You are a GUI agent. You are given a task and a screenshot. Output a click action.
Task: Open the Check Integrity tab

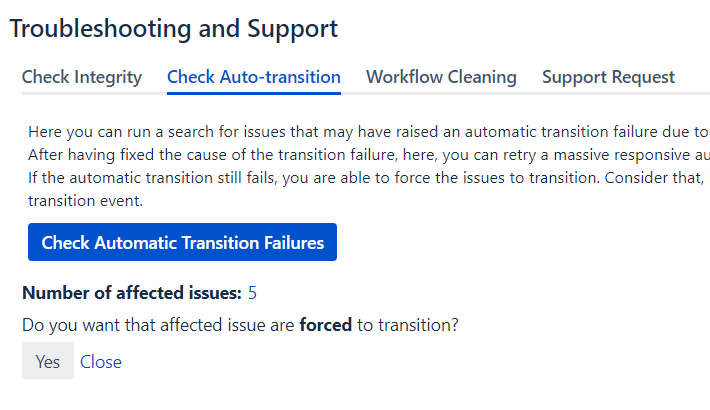point(82,77)
